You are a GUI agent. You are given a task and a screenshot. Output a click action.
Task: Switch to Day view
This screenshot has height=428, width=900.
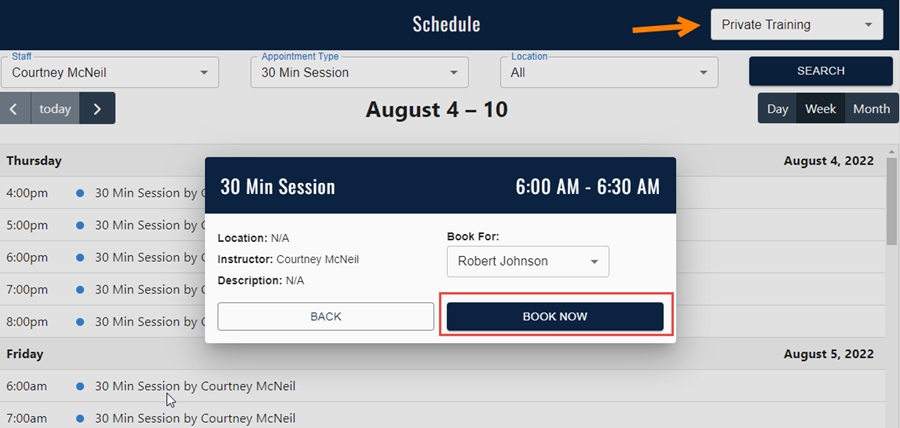[777, 109]
